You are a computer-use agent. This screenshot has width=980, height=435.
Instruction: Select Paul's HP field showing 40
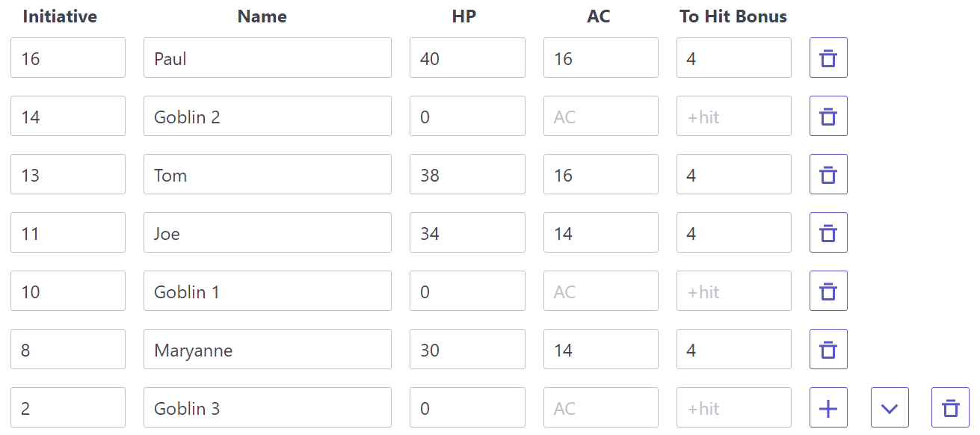[x=466, y=58]
